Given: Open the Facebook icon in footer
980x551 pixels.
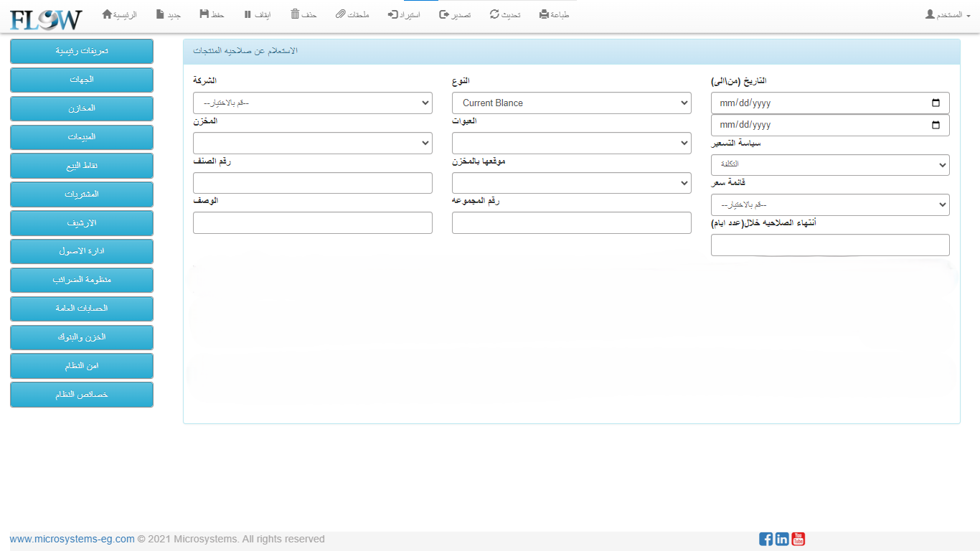Looking at the screenshot, I should 765,539.
